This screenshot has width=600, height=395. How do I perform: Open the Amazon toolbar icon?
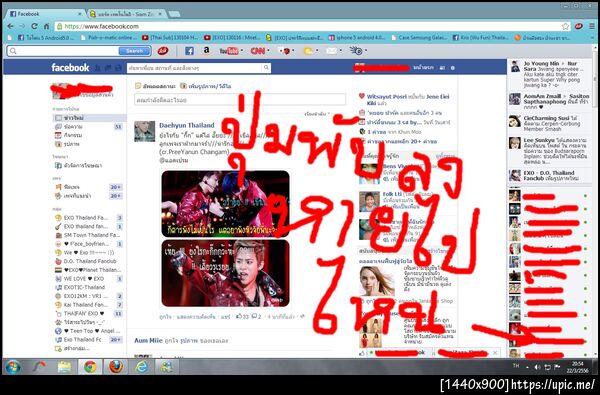[x=207, y=51]
